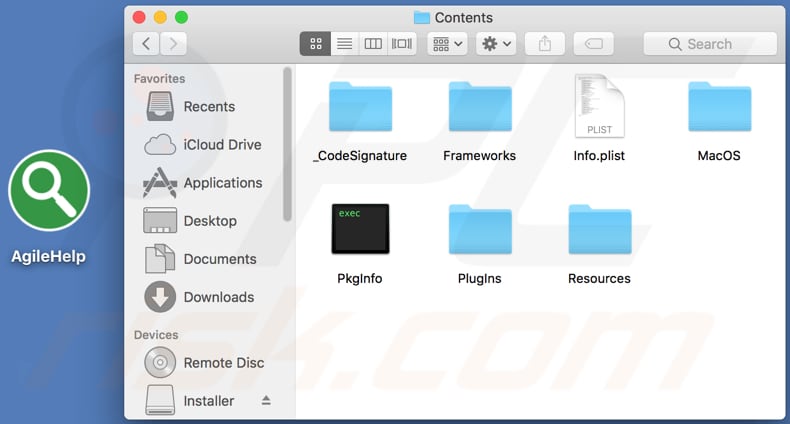Click the Contents folder title icon

pos(422,18)
